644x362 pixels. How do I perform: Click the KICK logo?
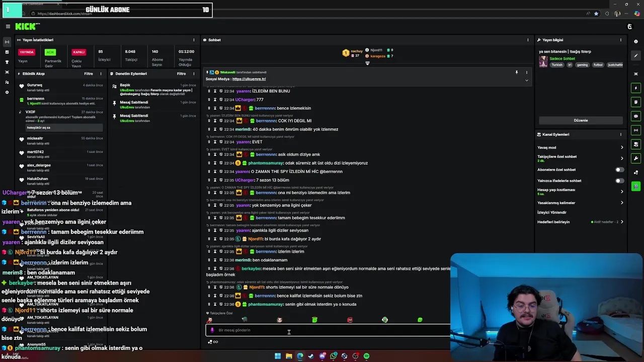(x=27, y=27)
